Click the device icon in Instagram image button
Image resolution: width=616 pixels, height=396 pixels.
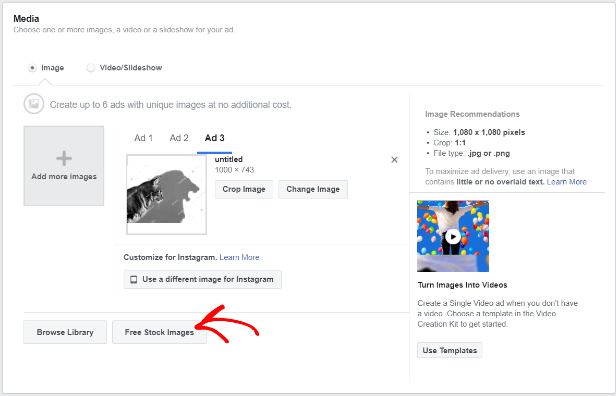pos(134,279)
